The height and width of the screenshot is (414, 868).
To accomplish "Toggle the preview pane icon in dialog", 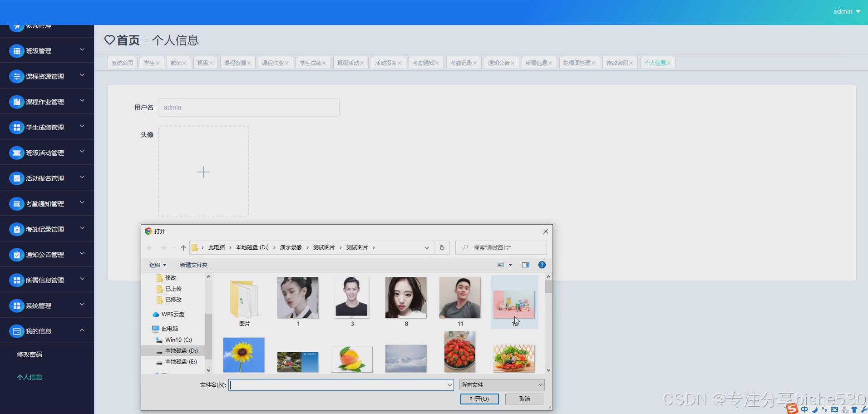I will 526,265.
